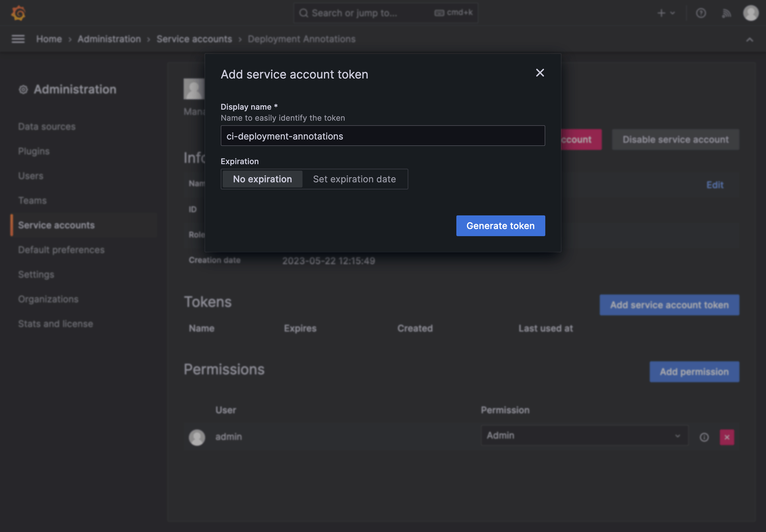
Task: Open the news feed RSS icon
Action: coord(726,13)
